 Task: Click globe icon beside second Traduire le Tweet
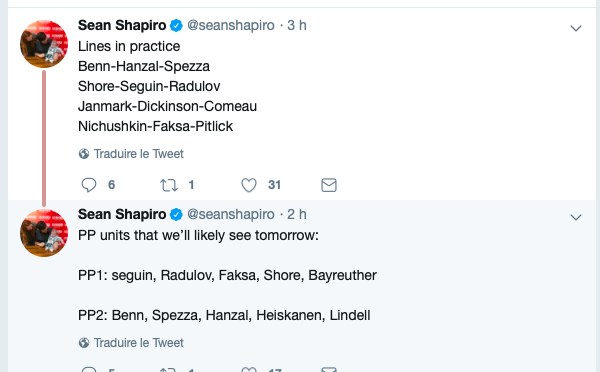point(84,343)
